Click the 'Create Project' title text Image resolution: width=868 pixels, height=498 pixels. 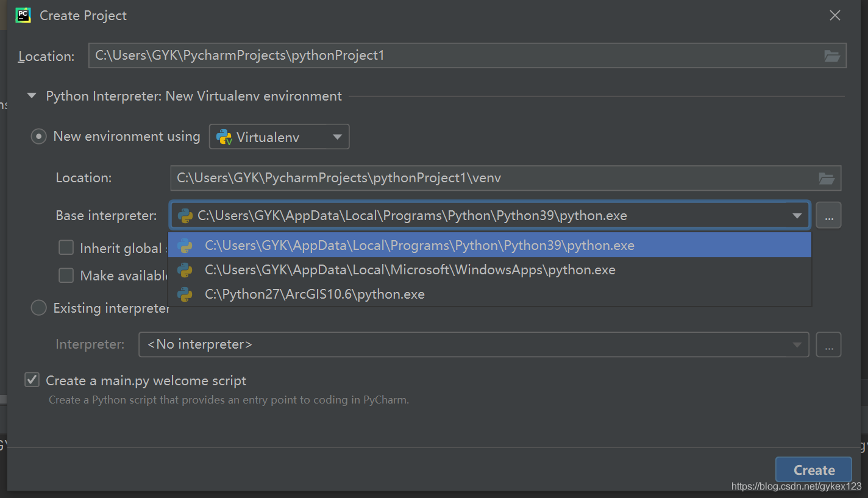click(83, 16)
